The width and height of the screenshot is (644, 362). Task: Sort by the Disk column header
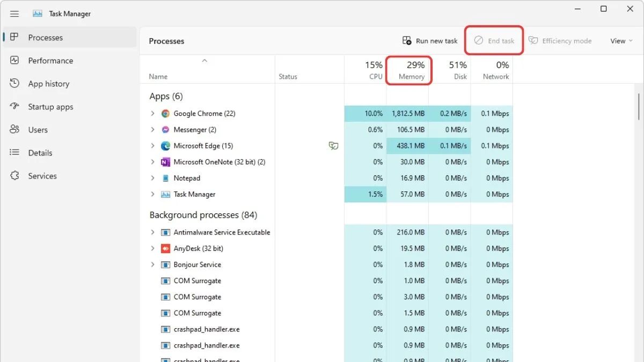point(450,69)
